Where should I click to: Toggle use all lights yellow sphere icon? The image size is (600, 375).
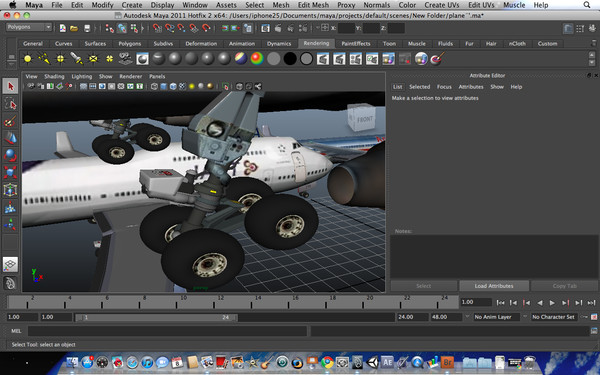[191, 86]
